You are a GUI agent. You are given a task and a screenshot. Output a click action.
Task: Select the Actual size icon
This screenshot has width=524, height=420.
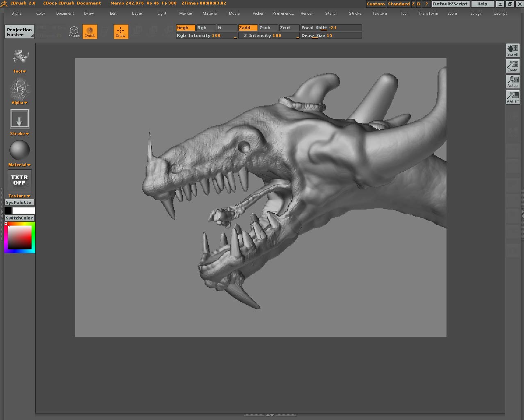(513, 81)
